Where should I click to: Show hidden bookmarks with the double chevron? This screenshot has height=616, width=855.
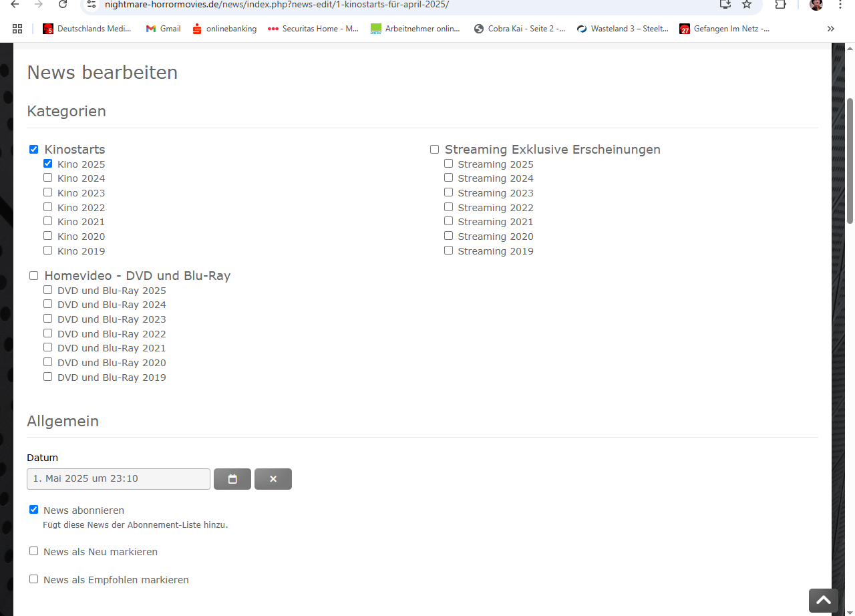pyautogui.click(x=830, y=29)
